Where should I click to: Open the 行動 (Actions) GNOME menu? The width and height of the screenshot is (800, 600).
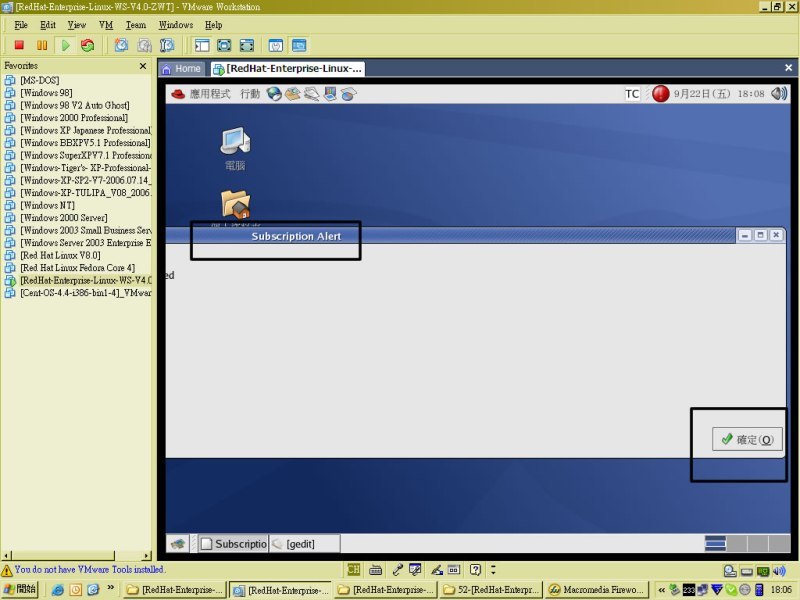click(x=250, y=94)
